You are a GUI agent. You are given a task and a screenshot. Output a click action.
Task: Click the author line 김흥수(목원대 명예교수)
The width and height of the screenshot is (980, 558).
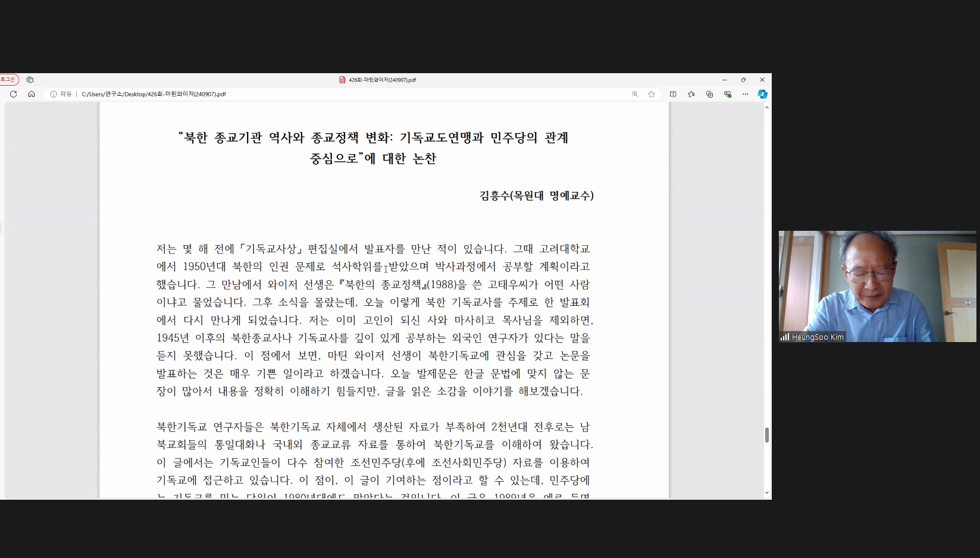click(x=537, y=196)
